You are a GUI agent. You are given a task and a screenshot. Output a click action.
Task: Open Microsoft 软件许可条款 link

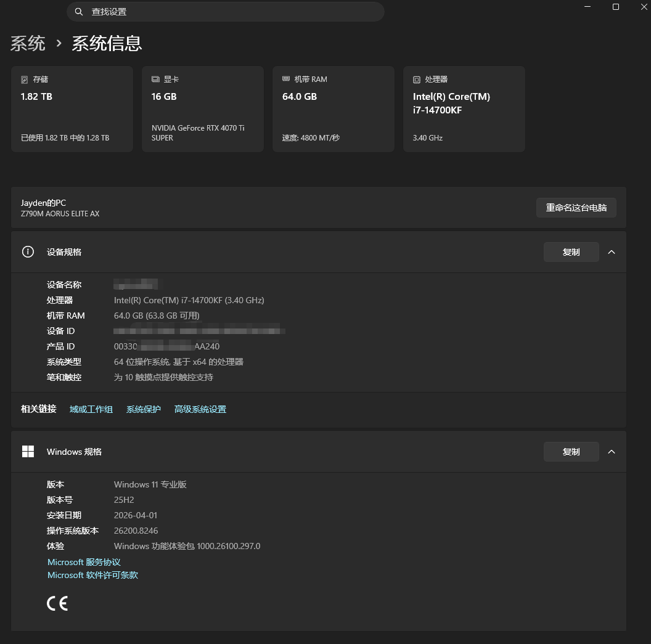coord(92,575)
